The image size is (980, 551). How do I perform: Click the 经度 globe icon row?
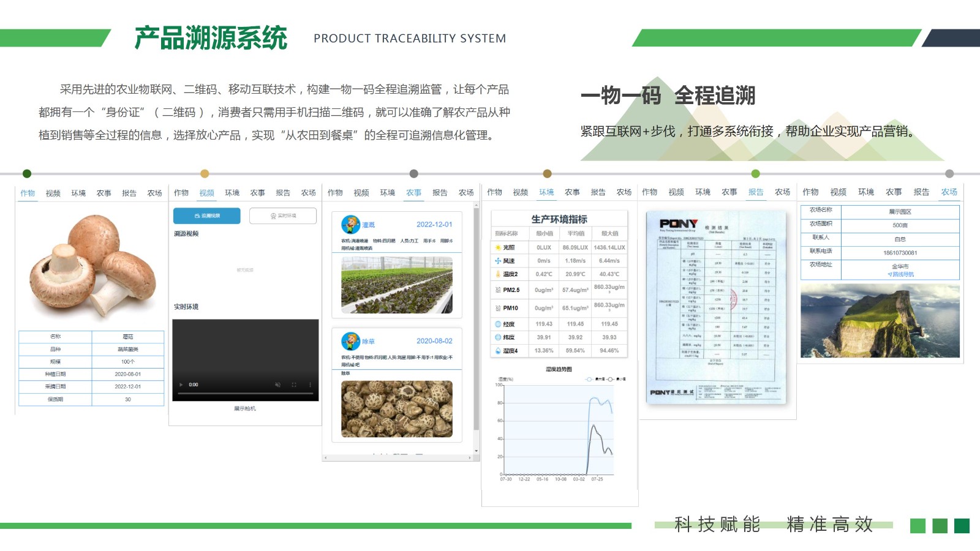coord(498,324)
